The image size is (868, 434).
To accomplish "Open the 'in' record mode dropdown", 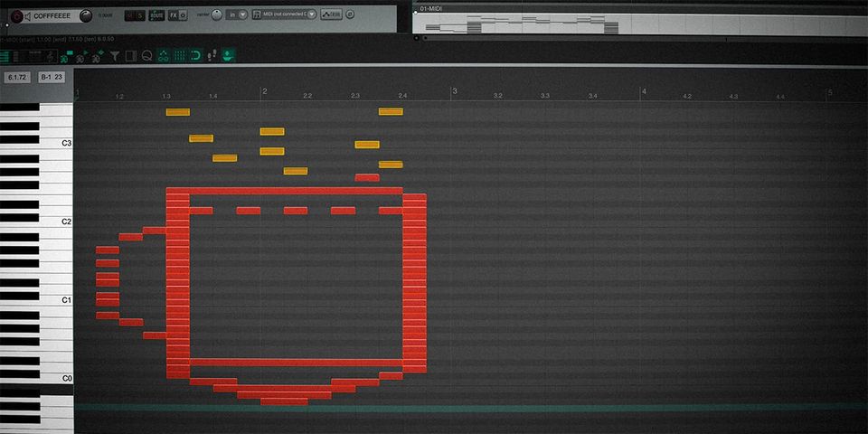I will click(x=237, y=14).
